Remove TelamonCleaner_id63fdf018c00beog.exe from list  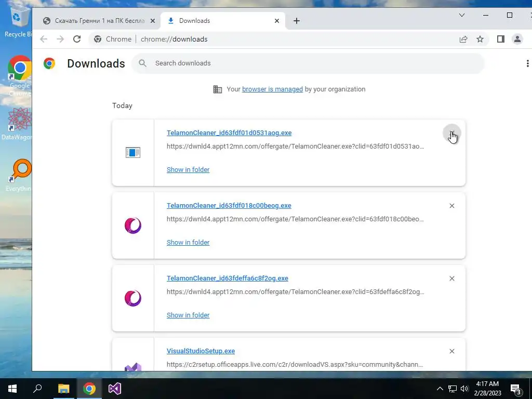point(451,206)
